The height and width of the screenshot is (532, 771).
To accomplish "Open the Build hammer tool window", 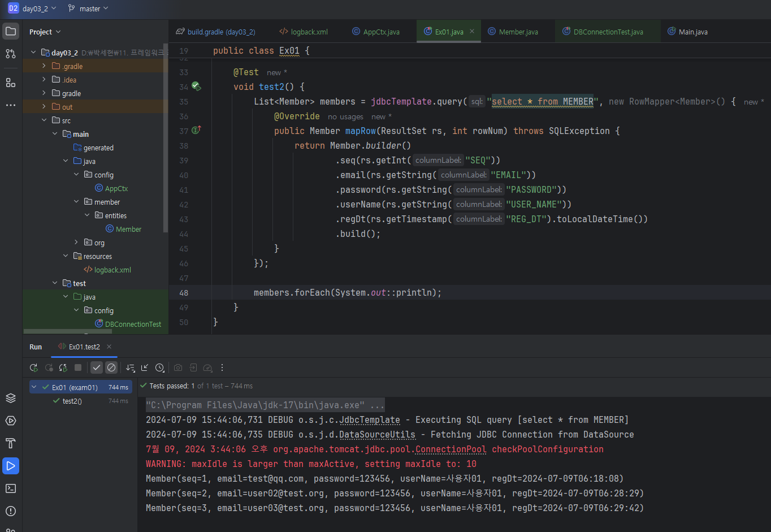I will coord(11,443).
